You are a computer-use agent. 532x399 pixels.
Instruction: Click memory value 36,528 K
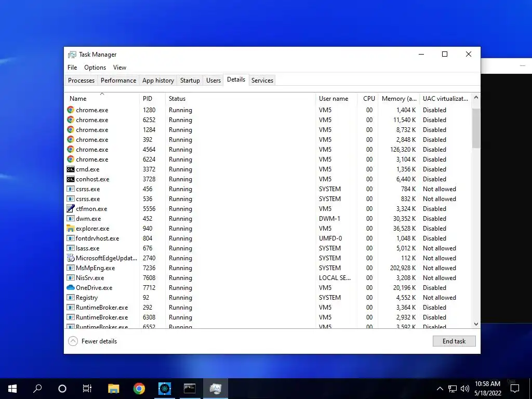coord(404,229)
